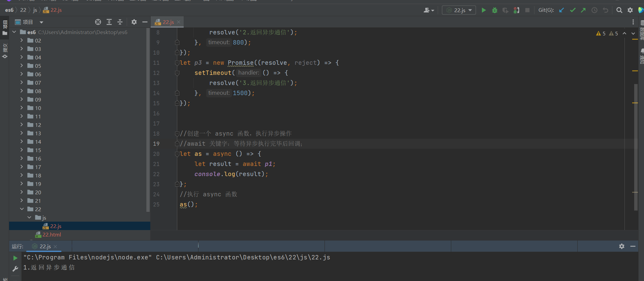Open the 22.js run configuration dropdown
The height and width of the screenshot is (281, 644).
[x=459, y=10]
